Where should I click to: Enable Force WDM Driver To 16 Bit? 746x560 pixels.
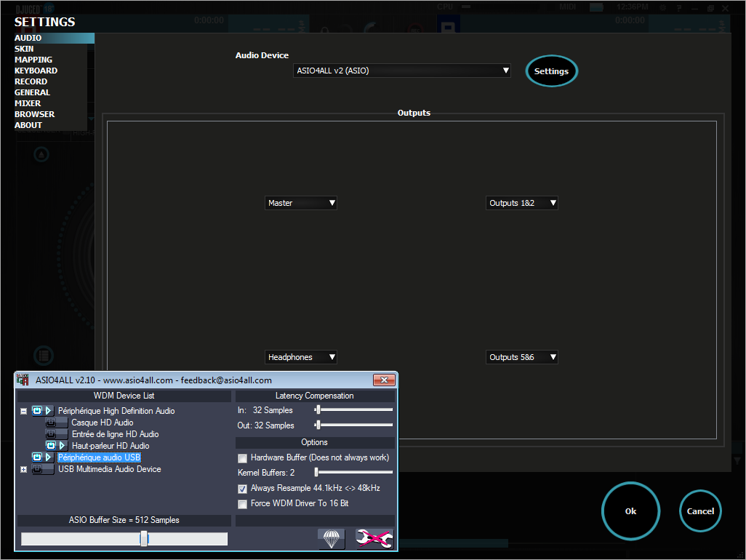pos(243,504)
